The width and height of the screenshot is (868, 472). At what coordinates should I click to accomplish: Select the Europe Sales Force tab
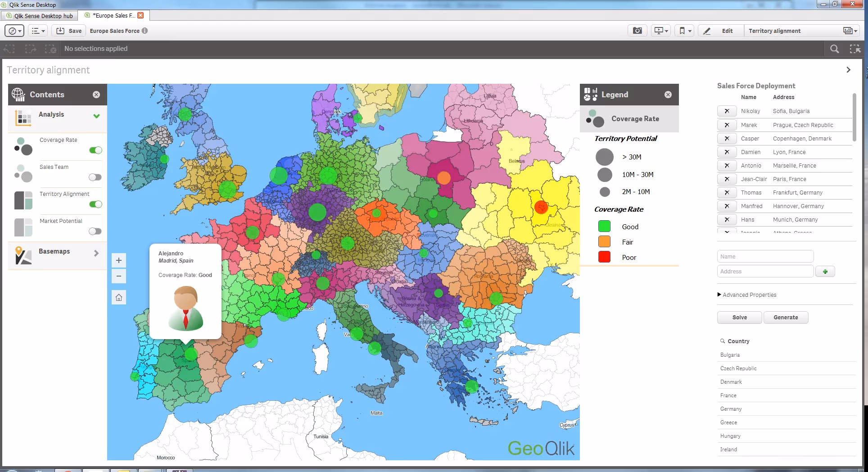tap(112, 15)
